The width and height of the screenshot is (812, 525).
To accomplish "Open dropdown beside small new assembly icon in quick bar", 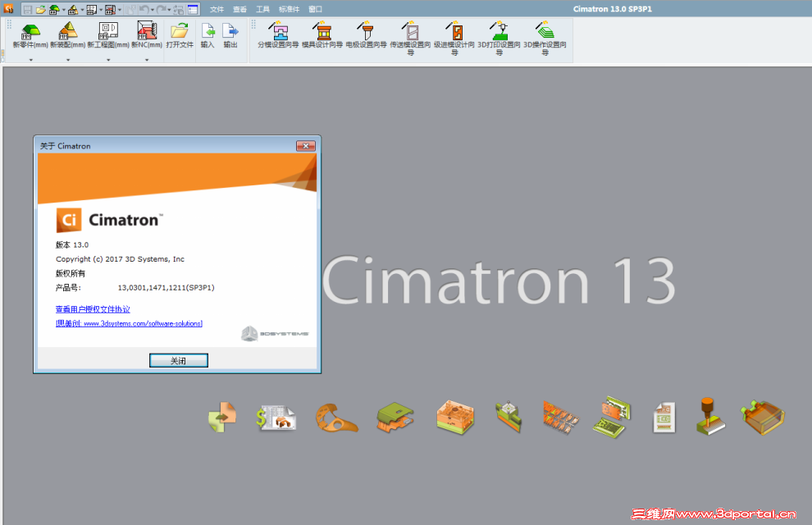I will coord(82,9).
